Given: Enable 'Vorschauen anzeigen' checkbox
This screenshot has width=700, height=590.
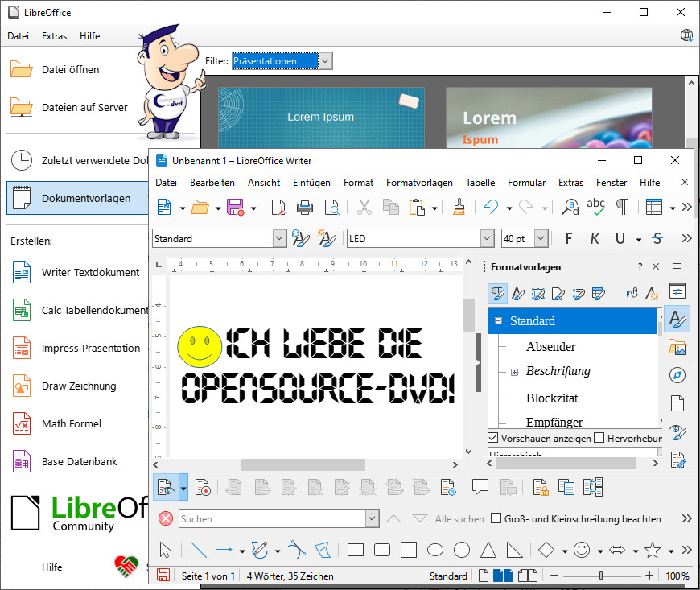Looking at the screenshot, I should pyautogui.click(x=493, y=438).
